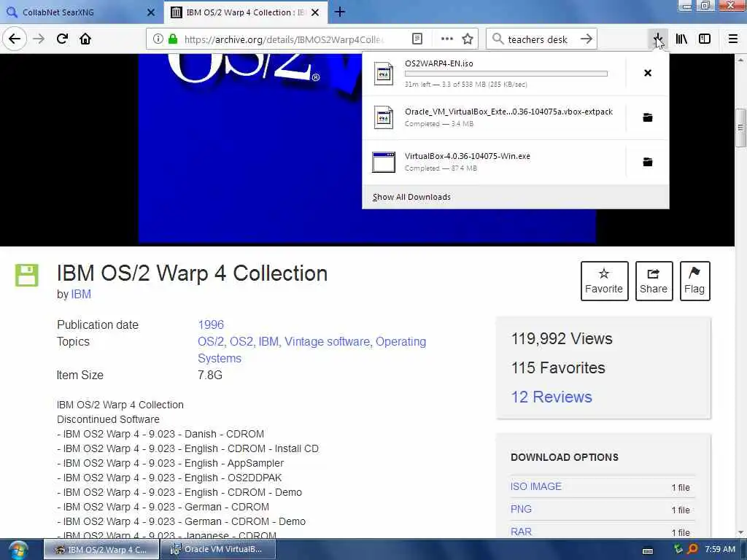Viewport: 747px width, 560px height.
Task: Flag this archive item
Action: (694, 281)
